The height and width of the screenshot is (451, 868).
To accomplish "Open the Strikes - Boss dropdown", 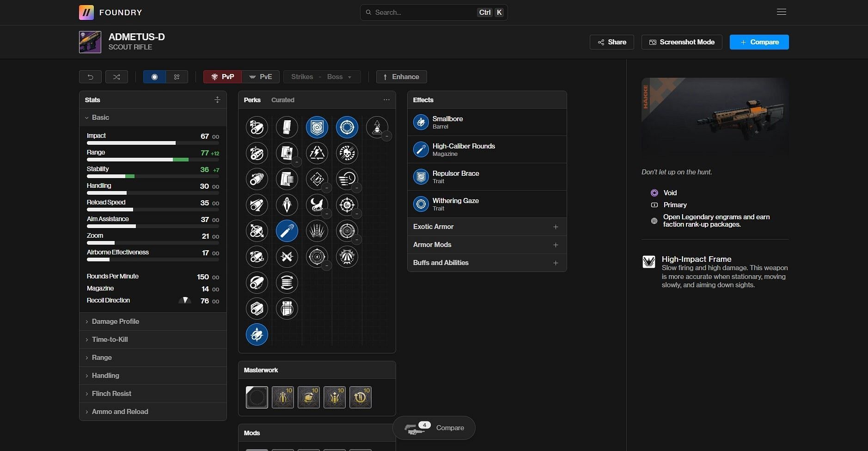I will click(322, 77).
